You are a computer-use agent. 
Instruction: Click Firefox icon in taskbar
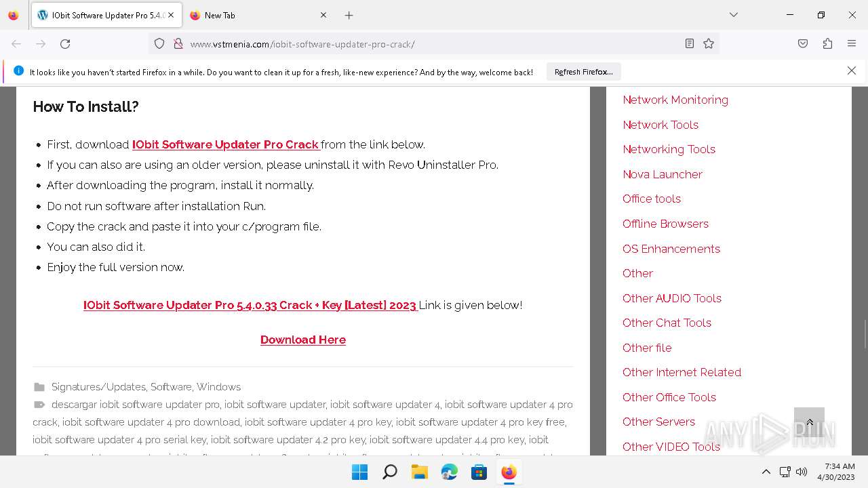[509, 472]
